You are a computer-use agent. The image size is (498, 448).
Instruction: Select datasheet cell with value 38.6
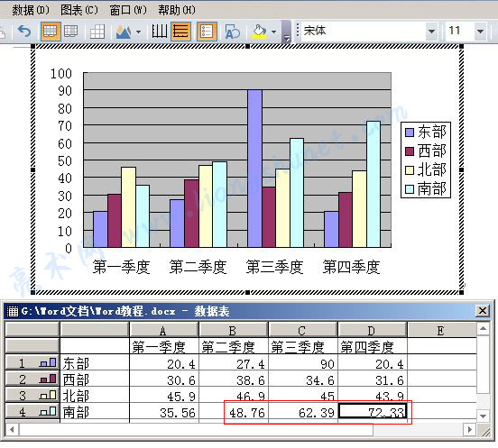[234, 379]
